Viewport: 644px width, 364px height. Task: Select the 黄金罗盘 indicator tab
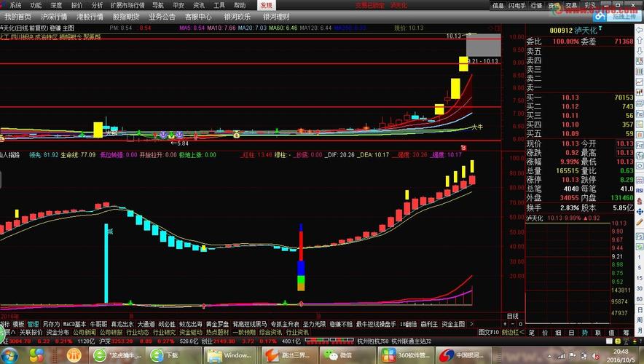pos(217,324)
